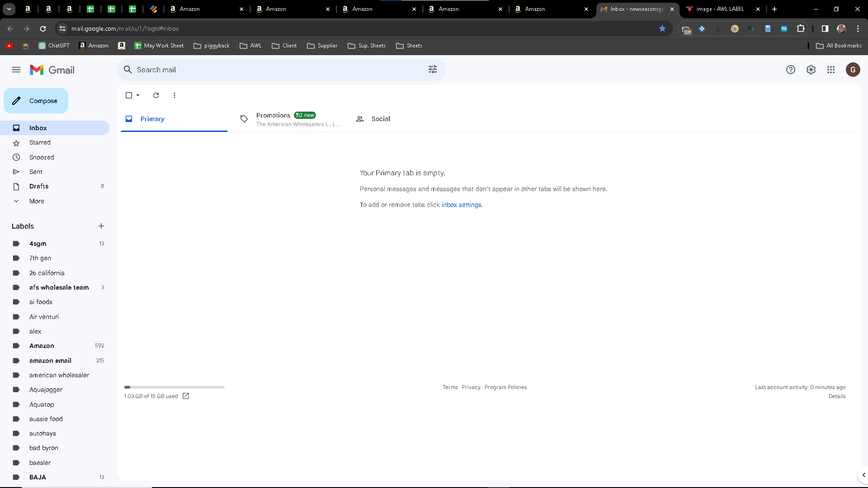Image resolution: width=868 pixels, height=488 pixels.
Task: Open the Drafts folder
Action: point(55,186)
